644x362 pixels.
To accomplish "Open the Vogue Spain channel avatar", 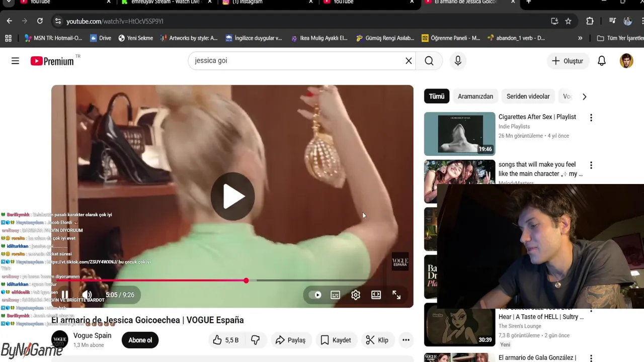I will 60,340.
